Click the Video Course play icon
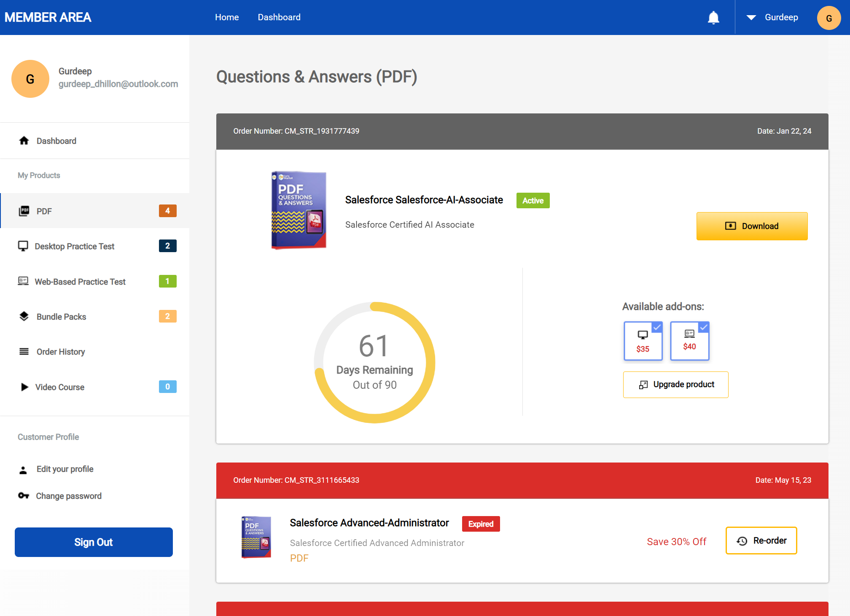 24,387
